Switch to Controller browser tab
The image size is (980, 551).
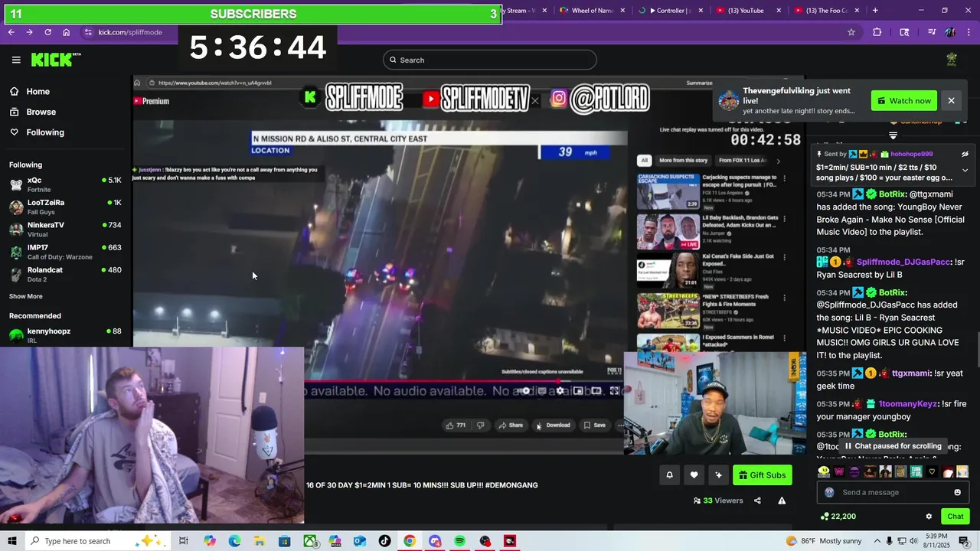(672, 11)
